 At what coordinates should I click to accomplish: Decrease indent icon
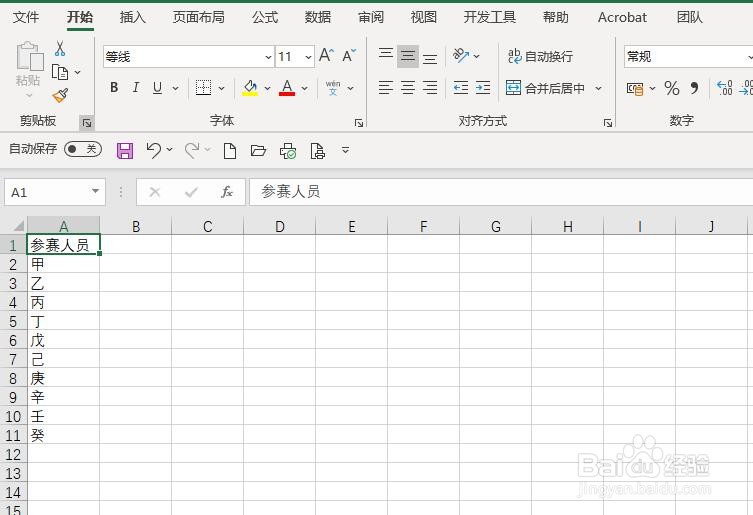(461, 87)
